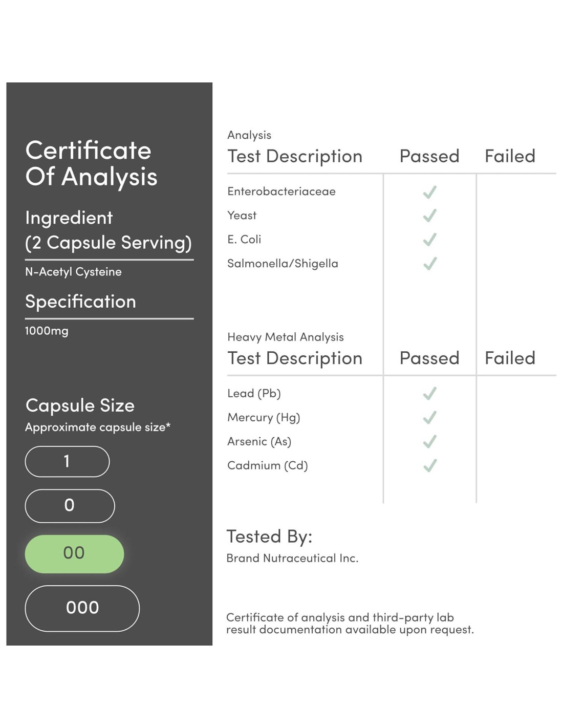Click the Certificate Of Analysis title

[91, 163]
